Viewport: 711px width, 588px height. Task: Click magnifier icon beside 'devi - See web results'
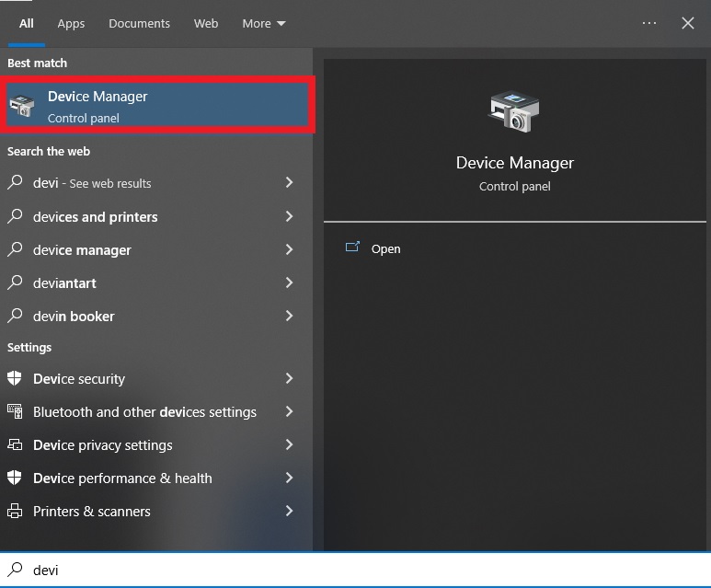[x=15, y=182]
